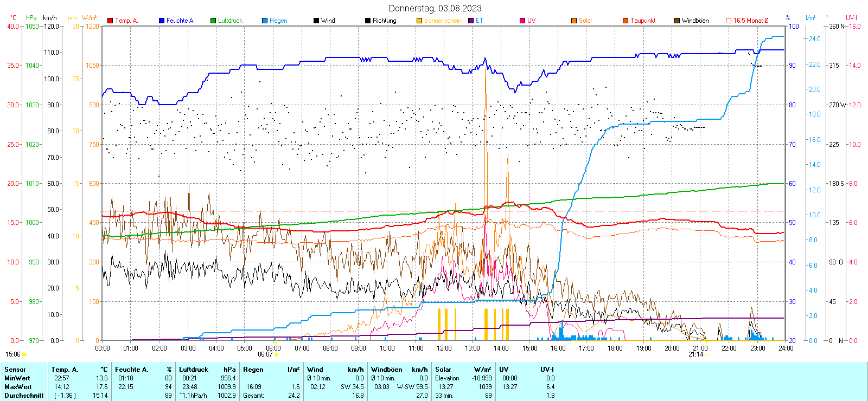
Task: Click the blue Feuchte A. legend square
Action: click(162, 21)
